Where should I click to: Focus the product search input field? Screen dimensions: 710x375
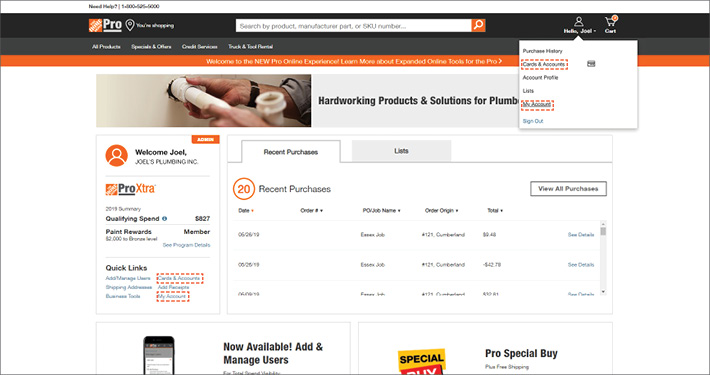point(354,25)
